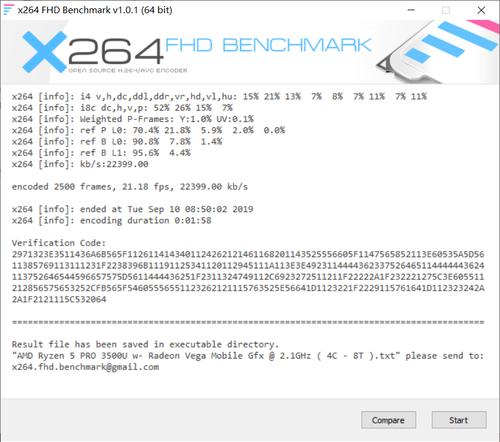Viewport: 500px width, 442px height.
Task: Click the first verification code line
Action: 248,254
